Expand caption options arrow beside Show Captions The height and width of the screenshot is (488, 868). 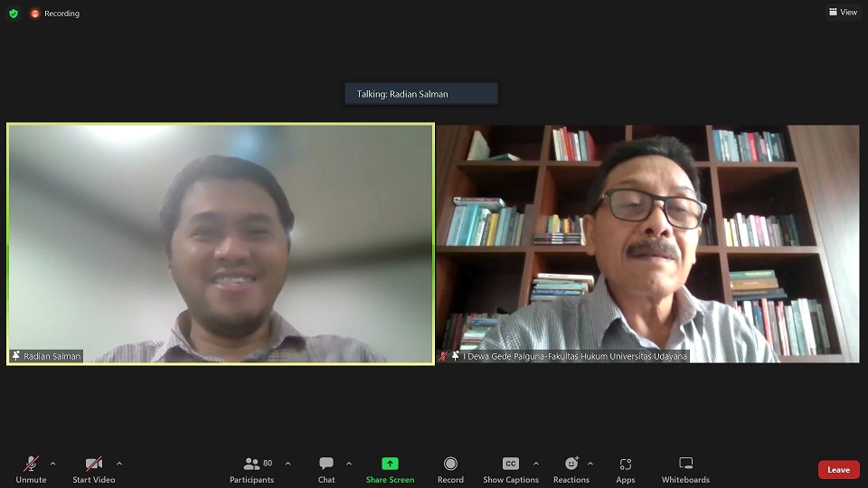[x=536, y=464]
